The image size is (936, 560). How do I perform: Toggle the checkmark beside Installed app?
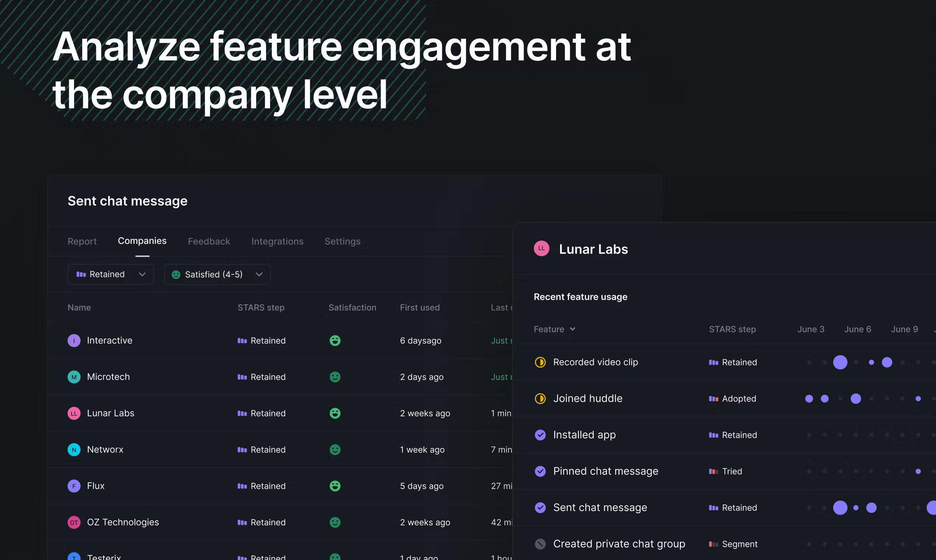[x=540, y=435]
